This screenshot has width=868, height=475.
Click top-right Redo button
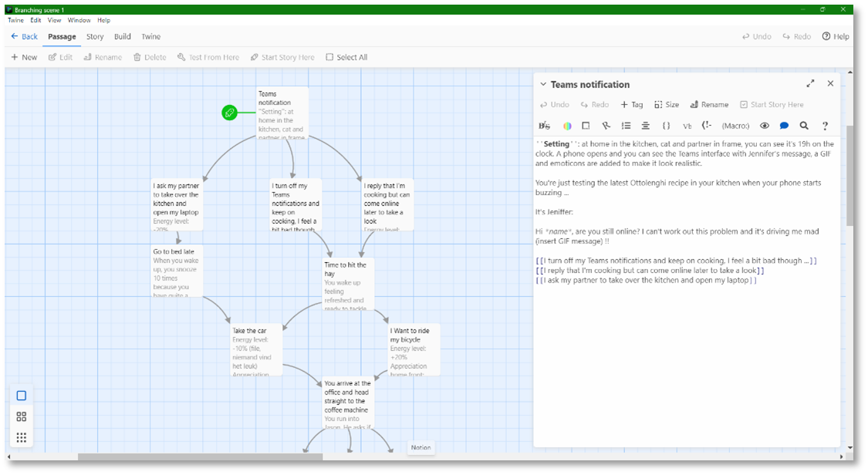(796, 36)
